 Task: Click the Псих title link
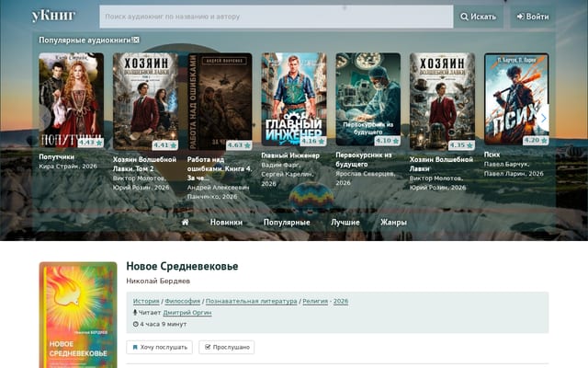coord(492,155)
